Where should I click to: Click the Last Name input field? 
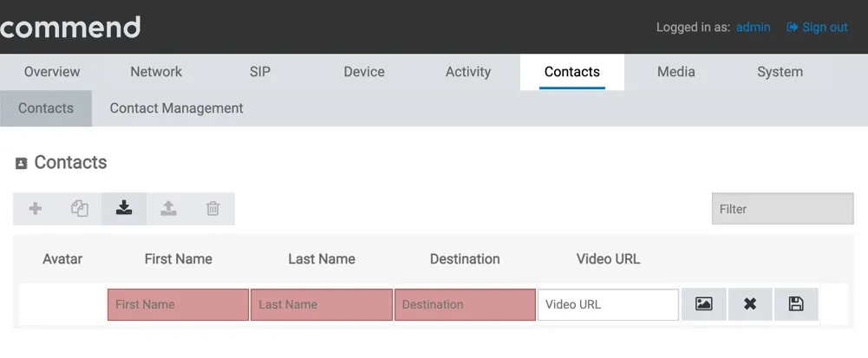(322, 304)
